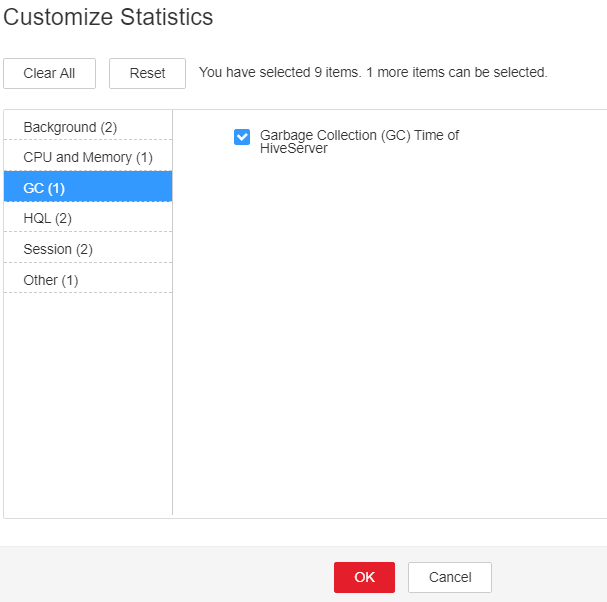Click the vertical divider between category list and metrics
Screen dimensions: 607x602
173,312
